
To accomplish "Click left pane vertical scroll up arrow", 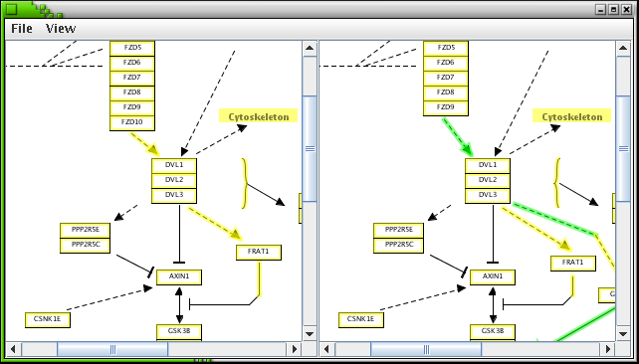I will point(310,48).
